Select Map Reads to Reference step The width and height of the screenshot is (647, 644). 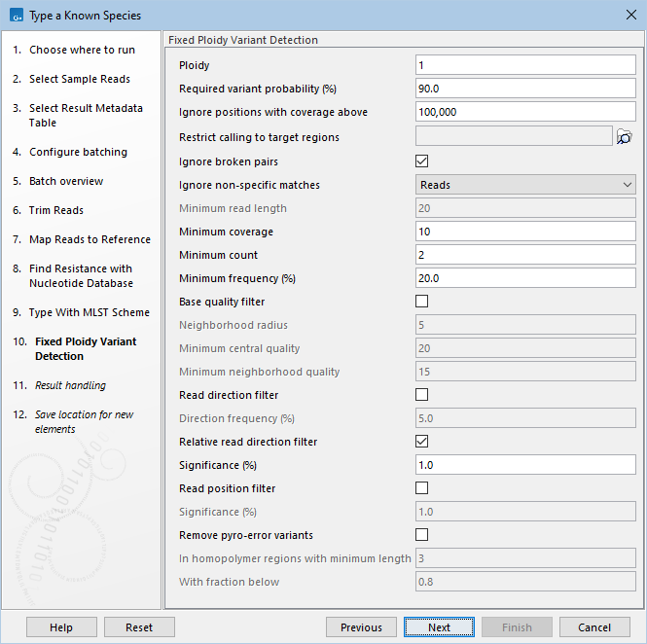pyautogui.click(x=90, y=239)
